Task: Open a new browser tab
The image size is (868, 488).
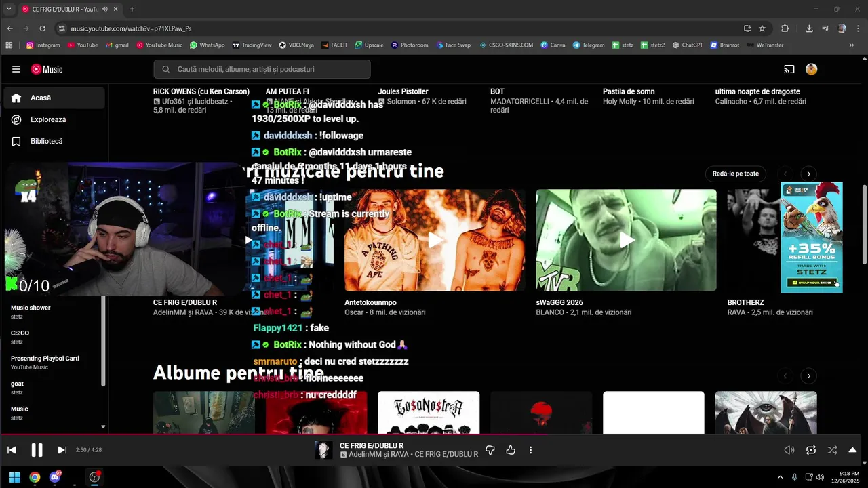Action: click(132, 9)
